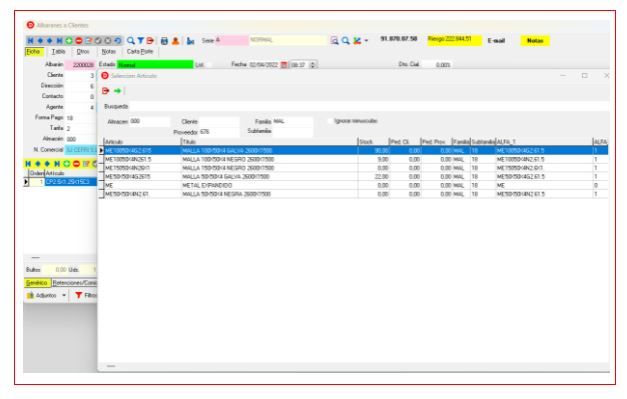This screenshot has width=627, height=399.
Task: Click the time stepper next to Fecha
Action: [313, 65]
